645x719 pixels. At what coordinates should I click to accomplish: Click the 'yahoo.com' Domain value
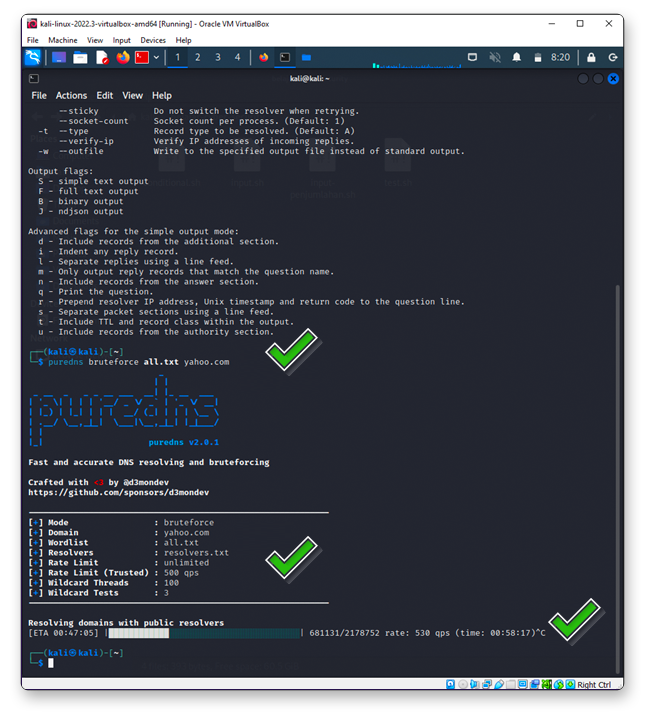point(186,533)
